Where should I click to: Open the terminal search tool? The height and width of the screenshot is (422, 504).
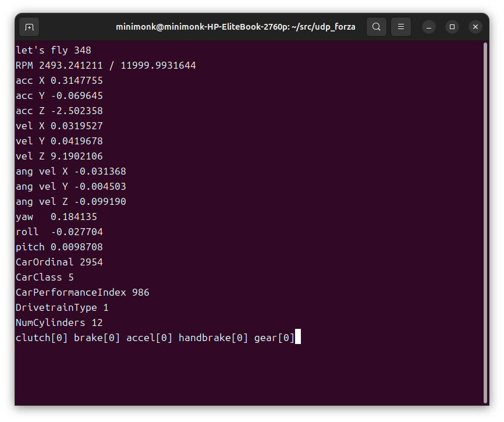pyautogui.click(x=377, y=27)
